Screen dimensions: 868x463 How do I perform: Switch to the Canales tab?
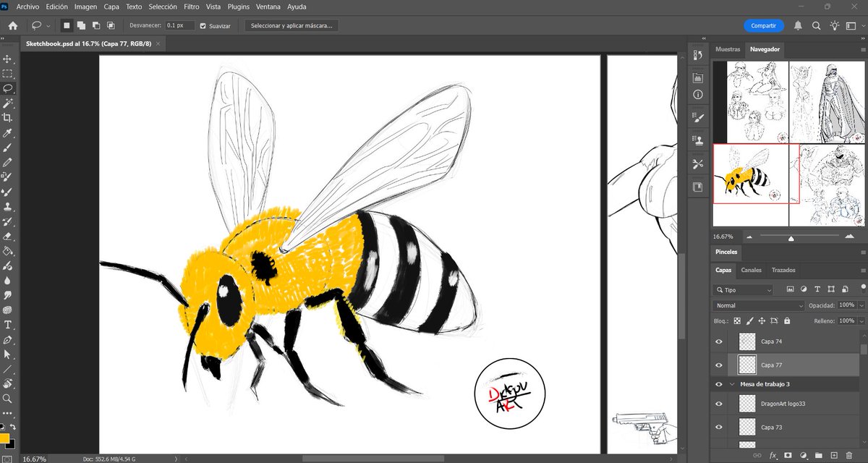(752, 270)
